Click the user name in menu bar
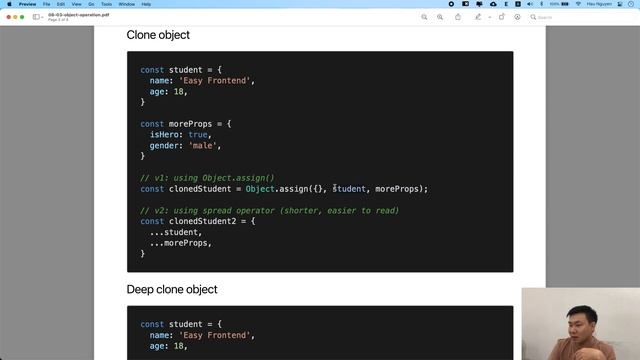 599,4
